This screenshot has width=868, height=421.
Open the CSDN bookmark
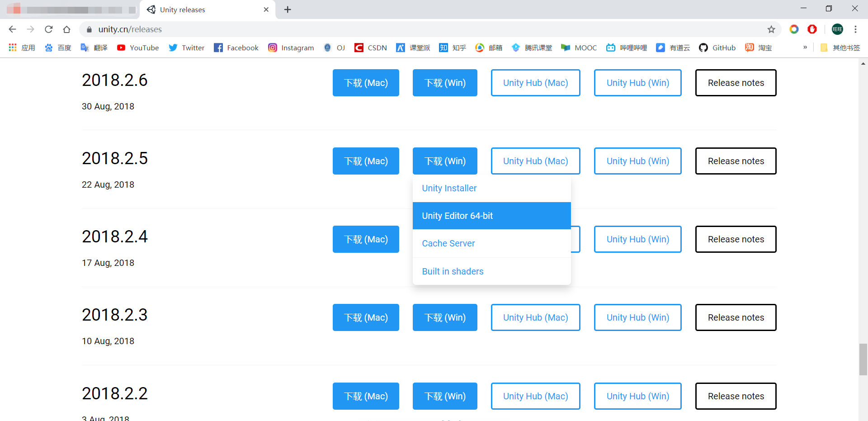371,47
